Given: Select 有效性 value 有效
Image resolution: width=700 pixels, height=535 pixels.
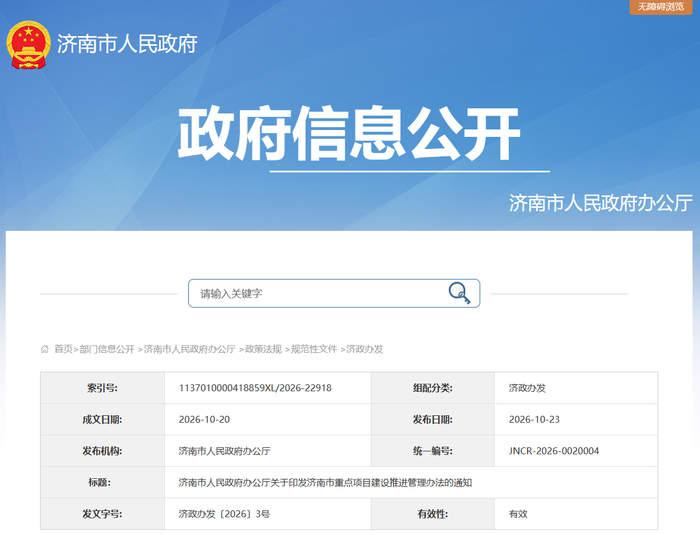Looking at the screenshot, I should pos(518,514).
